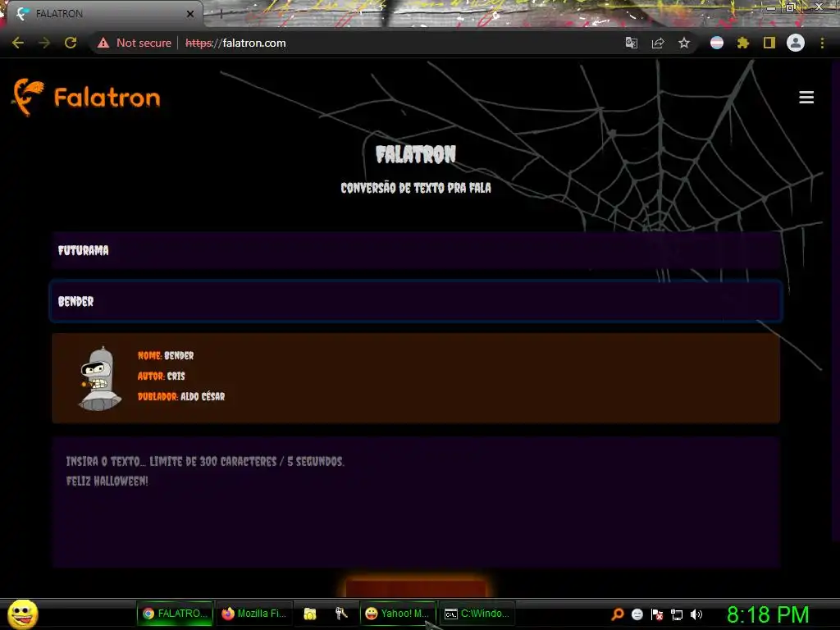Open the Extensions puzzle icon
The width and height of the screenshot is (840, 630).
tap(743, 43)
